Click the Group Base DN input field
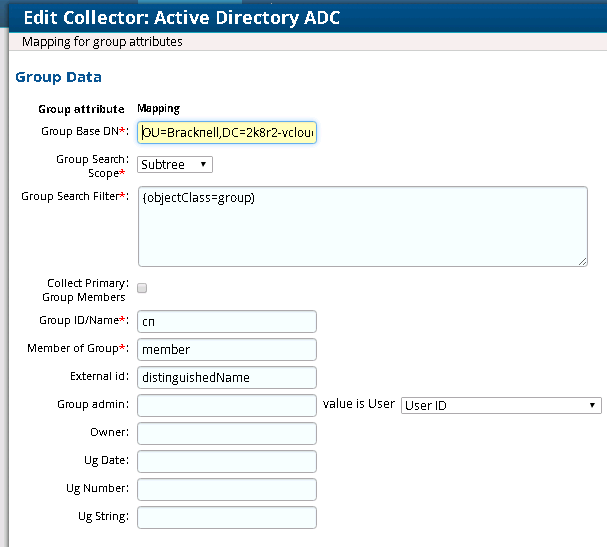The width and height of the screenshot is (607, 549). click(x=227, y=133)
